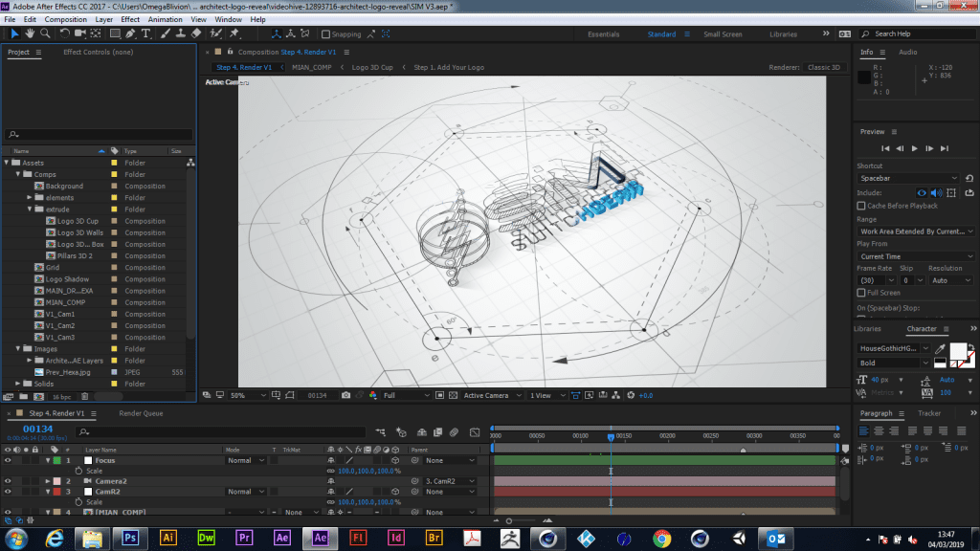Image resolution: width=980 pixels, height=551 pixels.
Task: Expand the Camera2 layer properties
Action: pyautogui.click(x=48, y=481)
